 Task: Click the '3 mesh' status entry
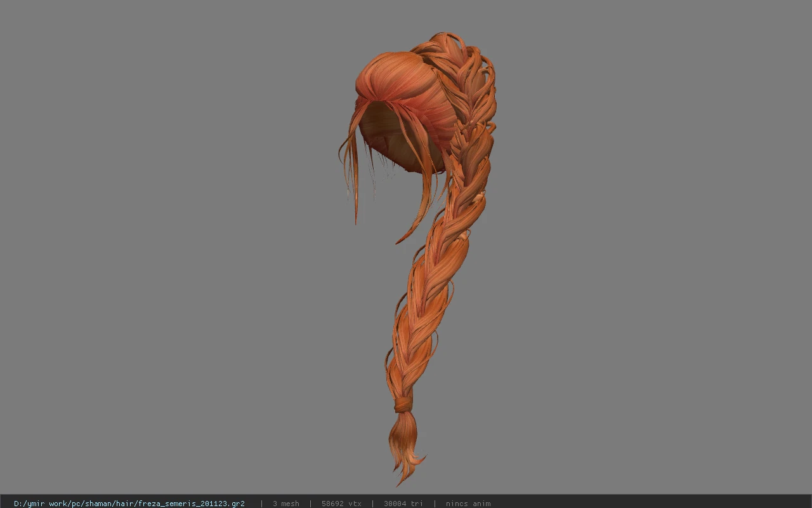tap(286, 504)
